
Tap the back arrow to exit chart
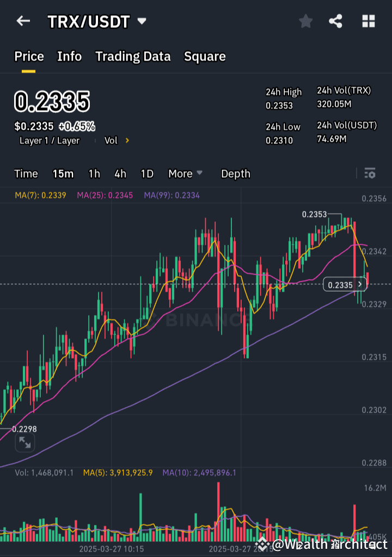coord(22,21)
